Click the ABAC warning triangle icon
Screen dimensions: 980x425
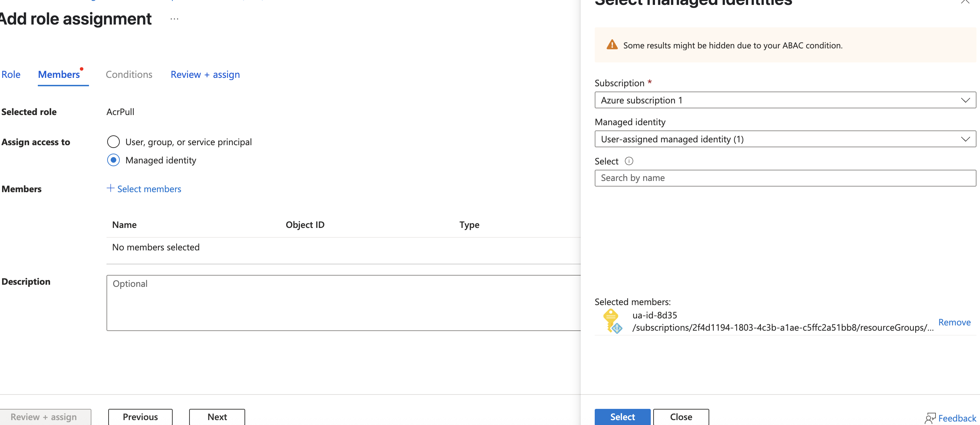click(612, 45)
